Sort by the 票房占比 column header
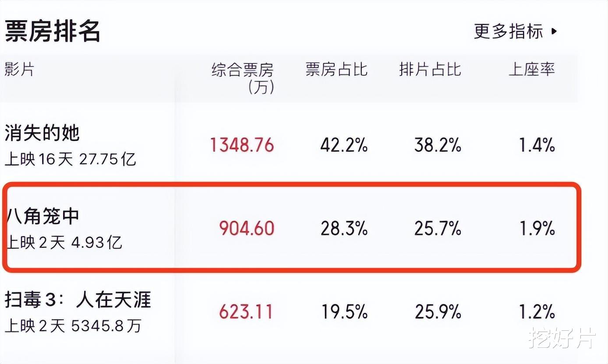 tap(336, 70)
